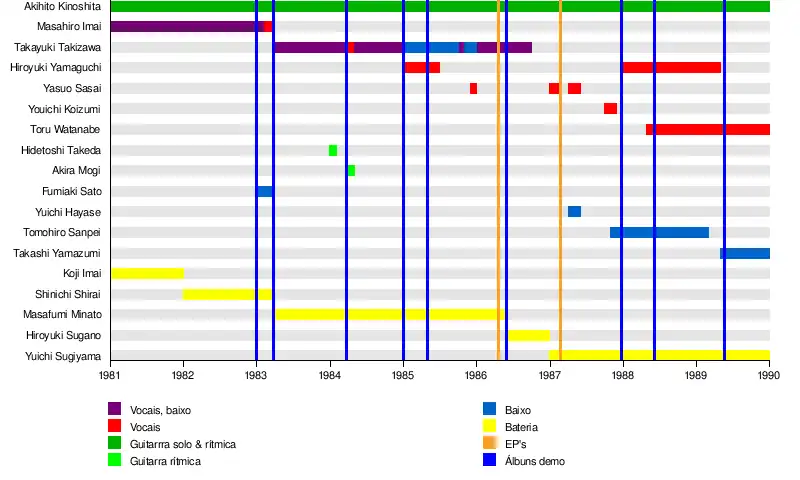Select Takashi Yamazumi's blue bass bar

click(747, 253)
